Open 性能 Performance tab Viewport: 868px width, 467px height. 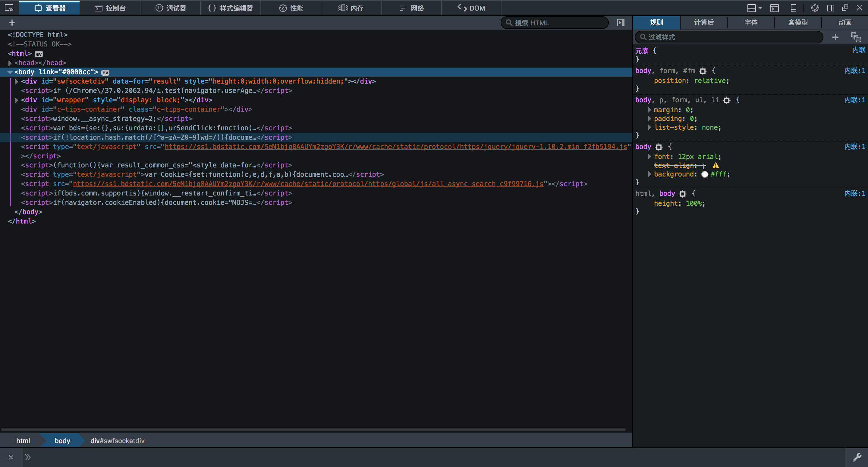291,8
